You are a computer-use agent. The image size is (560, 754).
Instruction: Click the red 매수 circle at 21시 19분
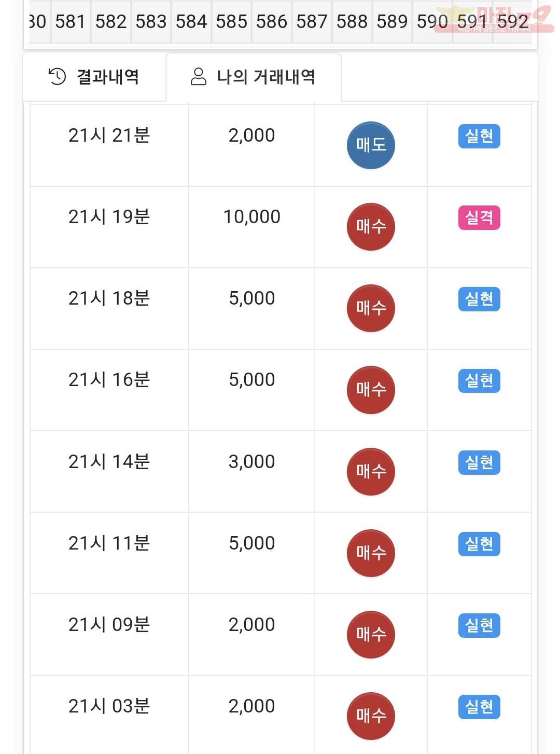coord(371,227)
